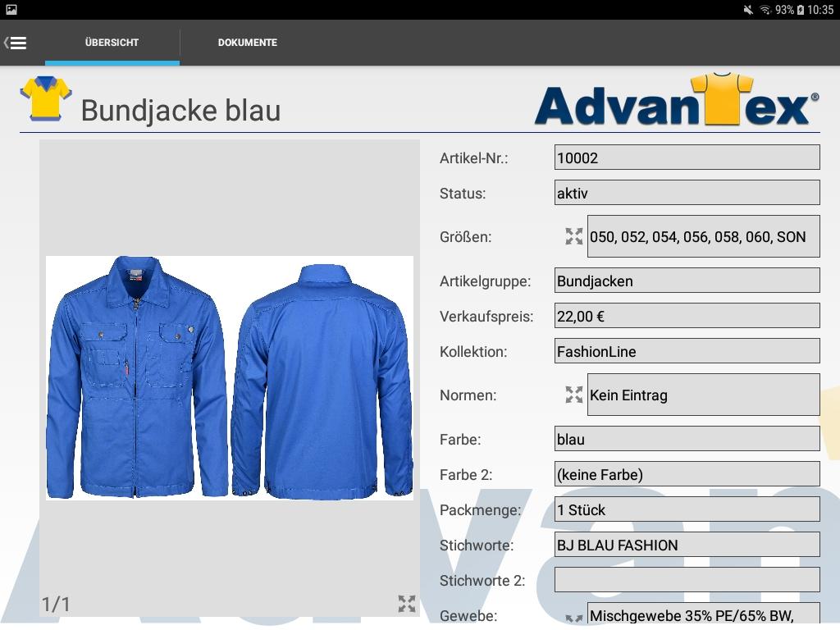
Task: Select the Kollektion field FashionLine
Action: coord(687,351)
